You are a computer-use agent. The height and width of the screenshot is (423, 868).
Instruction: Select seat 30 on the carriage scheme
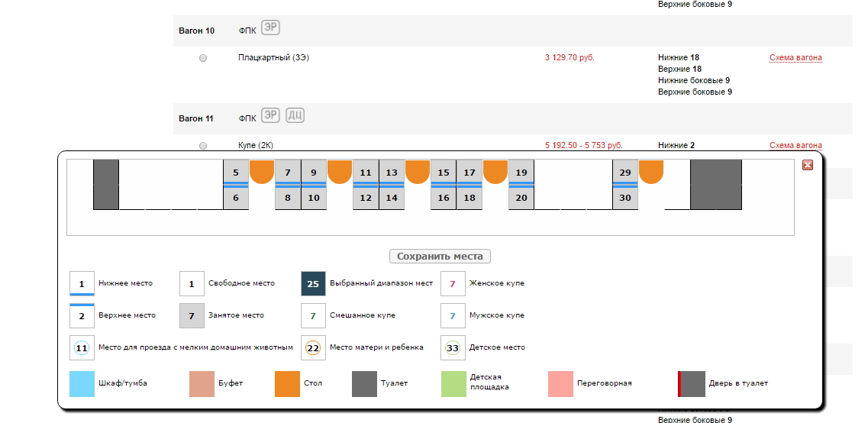pyautogui.click(x=625, y=199)
